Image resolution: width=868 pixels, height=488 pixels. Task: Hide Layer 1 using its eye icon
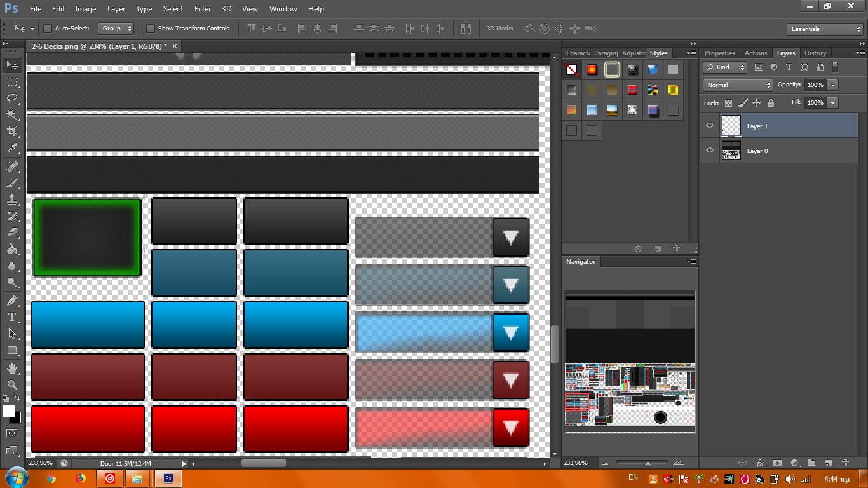point(710,126)
